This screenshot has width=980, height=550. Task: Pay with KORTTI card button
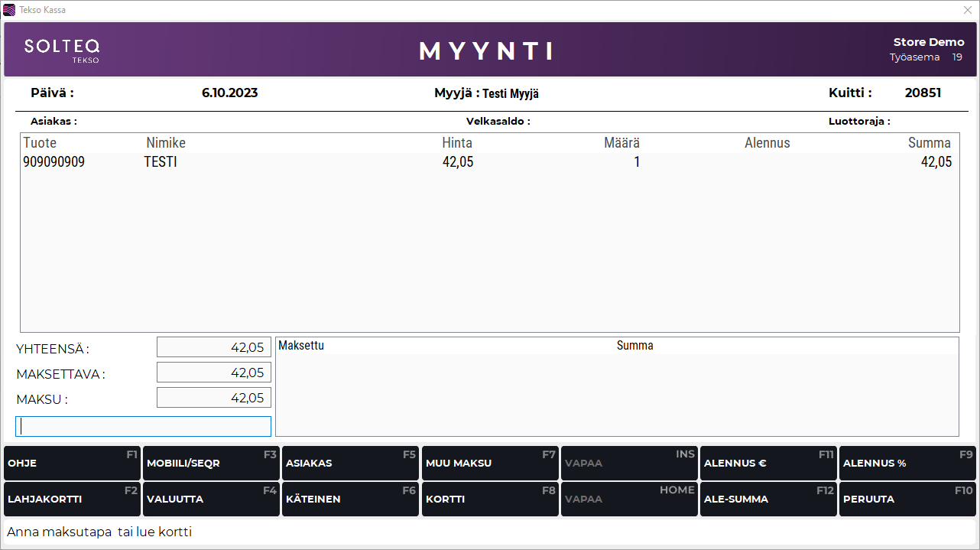click(x=489, y=499)
